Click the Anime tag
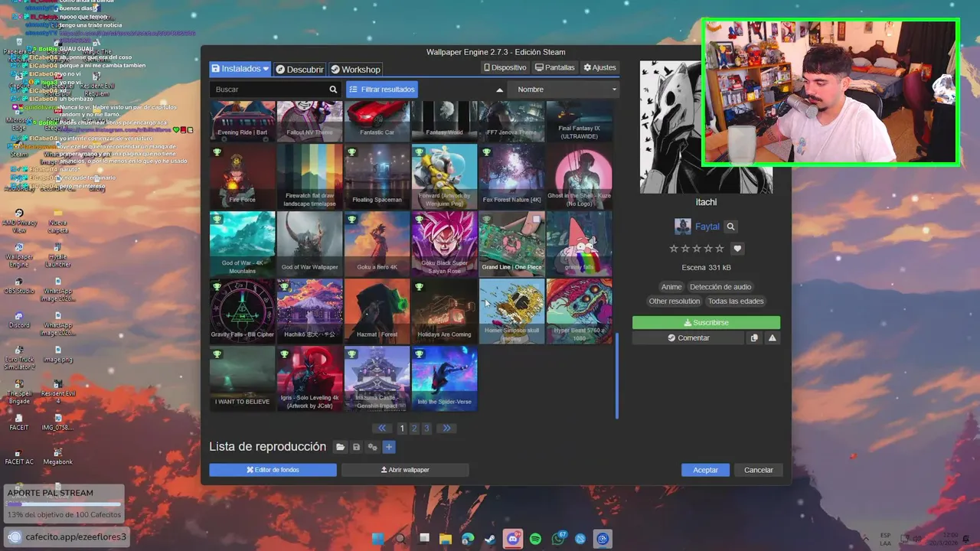 [x=671, y=287]
